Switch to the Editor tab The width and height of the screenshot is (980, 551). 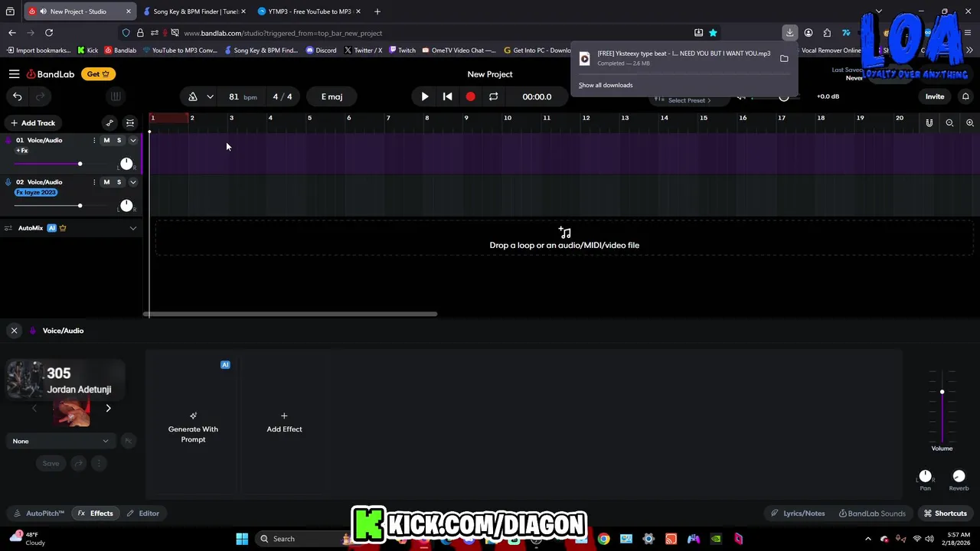143,514
